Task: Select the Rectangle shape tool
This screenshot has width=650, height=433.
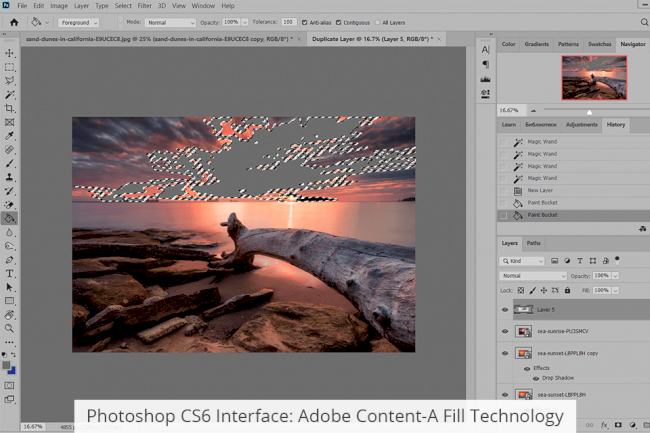Action: tap(9, 301)
